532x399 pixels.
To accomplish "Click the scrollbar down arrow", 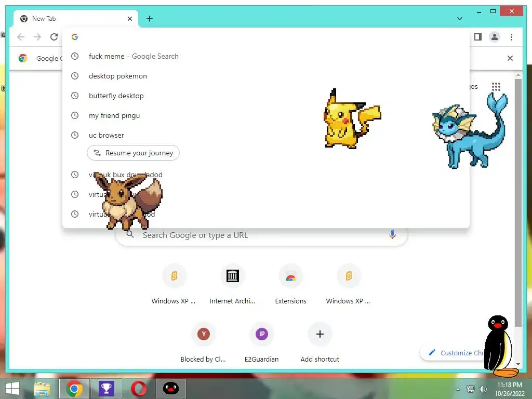I will click(518, 364).
